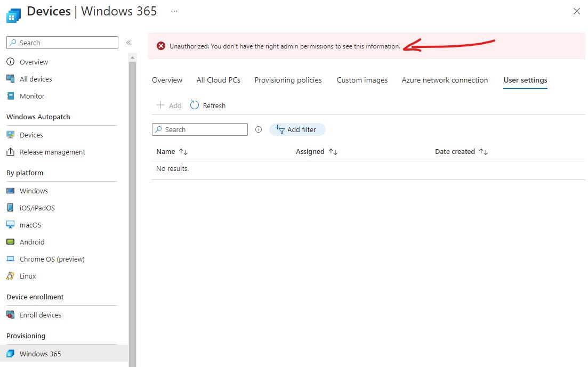588x367 pixels.
Task: Click the Overview icon in the sidebar
Action: tap(11, 62)
